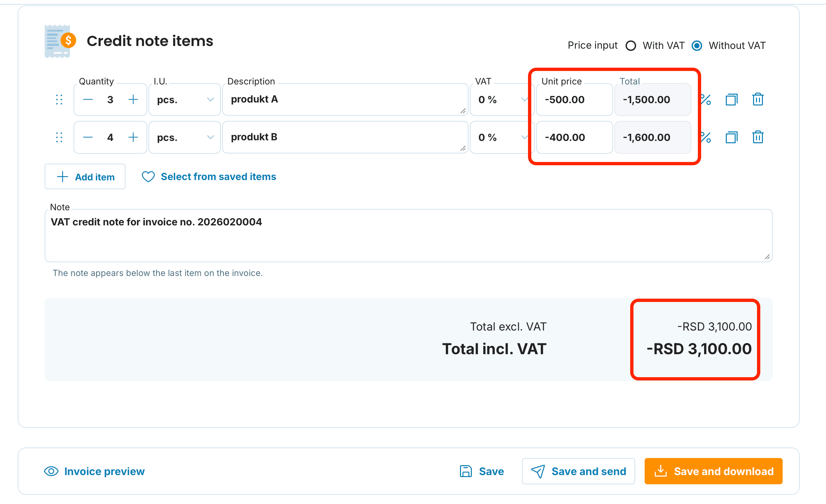The height and width of the screenshot is (504, 826).
Task: Decrease quantity of produkt B with minus
Action: tap(88, 137)
